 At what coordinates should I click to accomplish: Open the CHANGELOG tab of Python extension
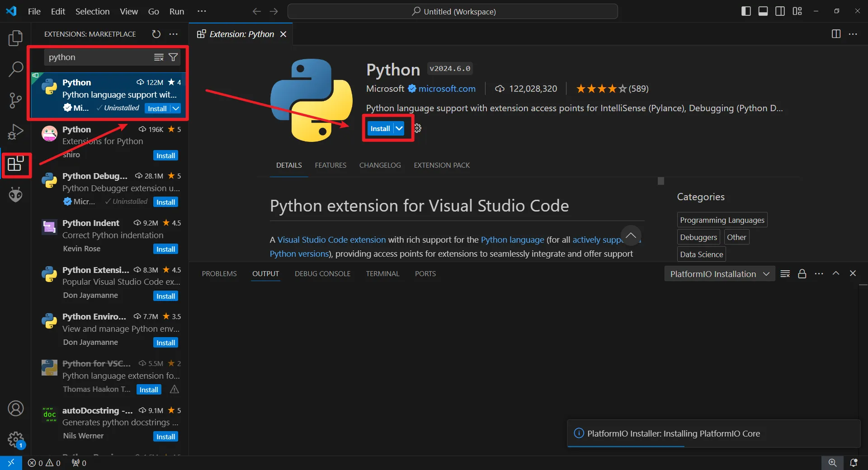coord(380,165)
